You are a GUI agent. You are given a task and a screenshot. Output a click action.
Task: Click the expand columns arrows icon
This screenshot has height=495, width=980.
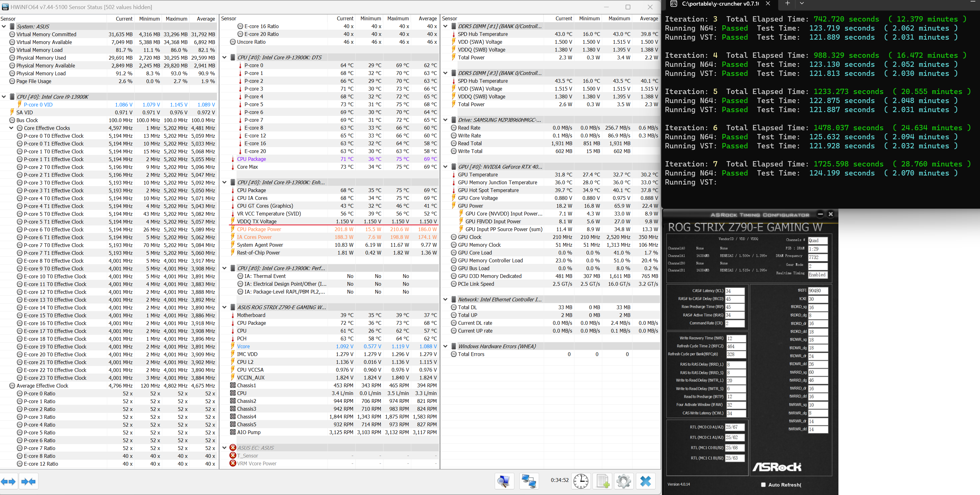pos(8,482)
